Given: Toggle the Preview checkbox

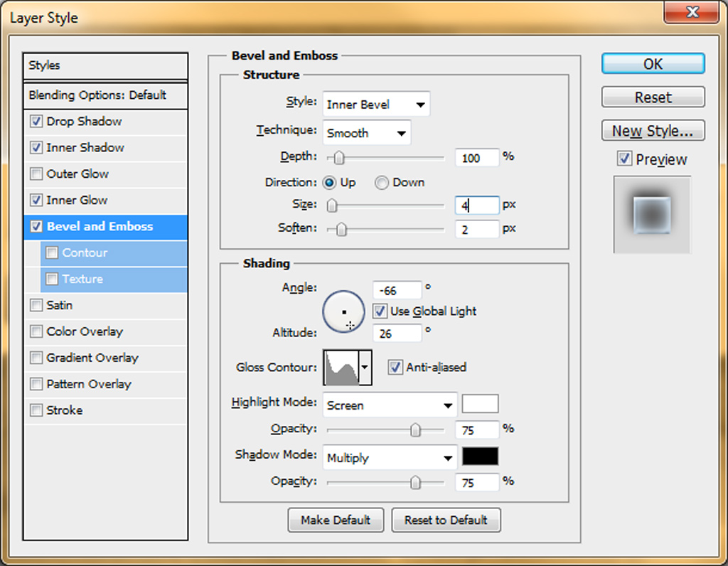Looking at the screenshot, I should [x=624, y=159].
